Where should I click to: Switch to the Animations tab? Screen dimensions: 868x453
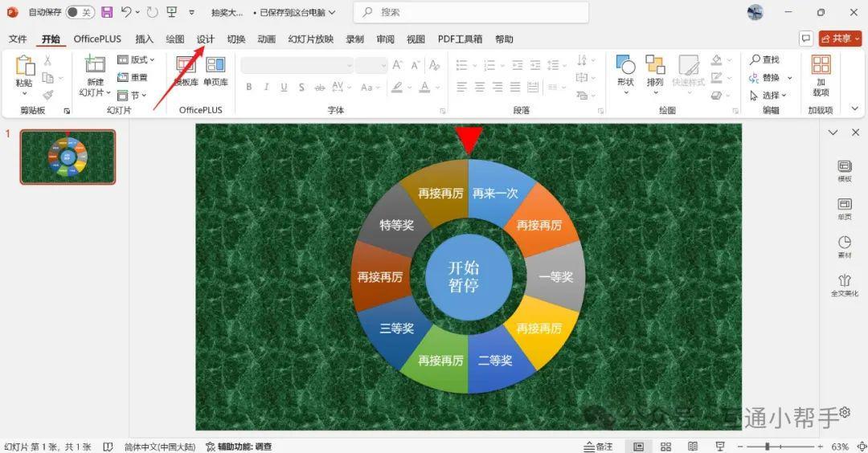pos(266,39)
